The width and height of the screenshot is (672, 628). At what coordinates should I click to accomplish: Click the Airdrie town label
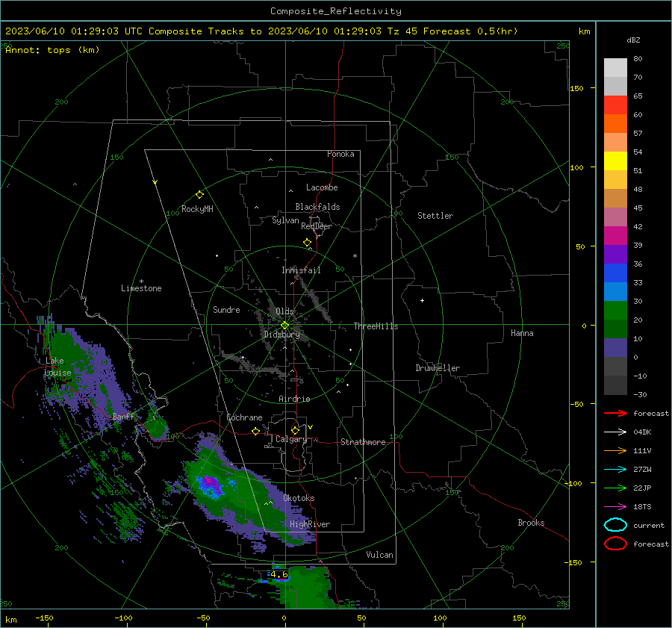pos(294,399)
